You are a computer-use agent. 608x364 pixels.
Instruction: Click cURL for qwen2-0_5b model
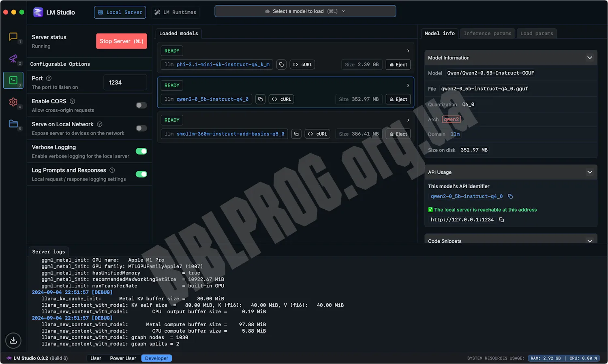281,99
